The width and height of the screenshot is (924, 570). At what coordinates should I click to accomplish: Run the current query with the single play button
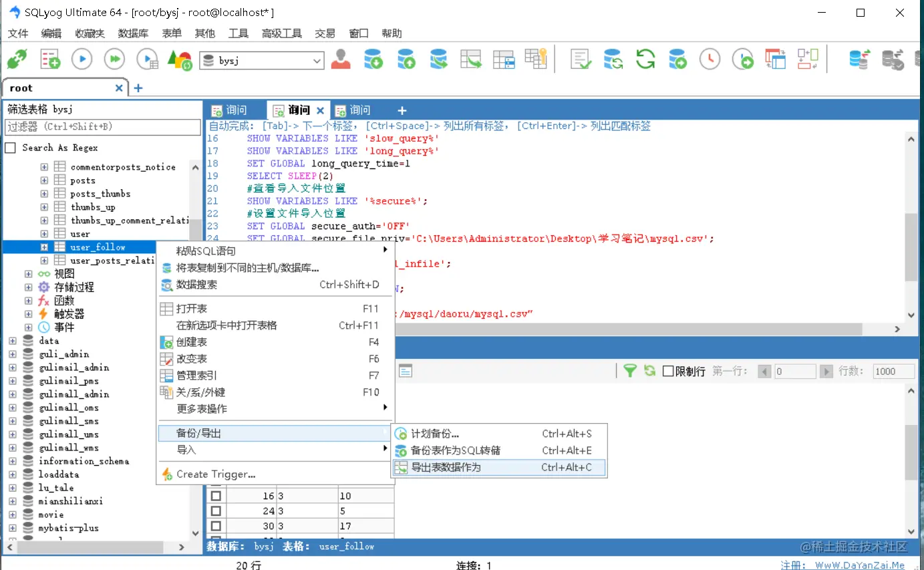pyautogui.click(x=82, y=59)
